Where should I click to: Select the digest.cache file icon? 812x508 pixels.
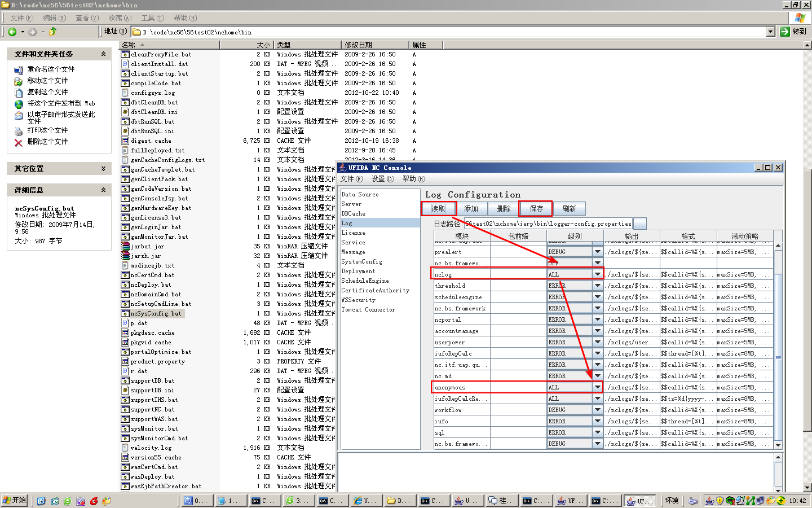(125, 141)
